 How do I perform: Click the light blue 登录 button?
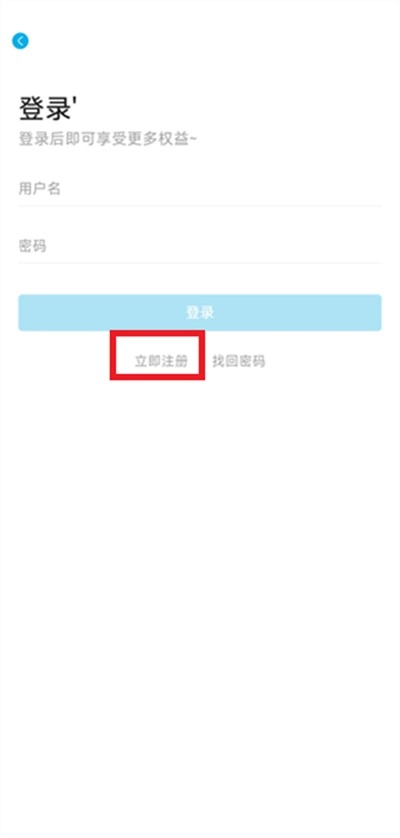200,313
